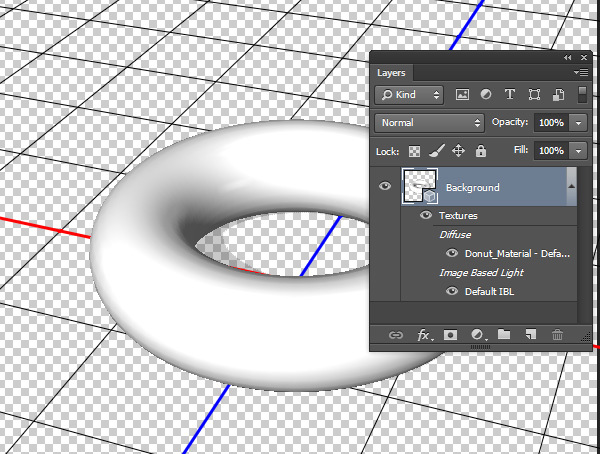
Task: Add a layer mask from the bottom bar
Action: coord(450,335)
